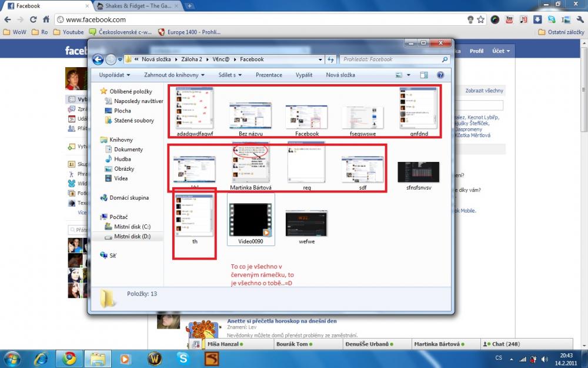
Task: Expand the address bar history dropdown
Action: tap(320, 59)
